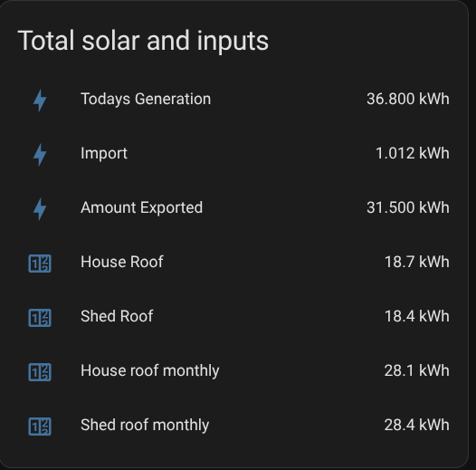Open the Import sensor label
This screenshot has height=470, width=476.
104,153
